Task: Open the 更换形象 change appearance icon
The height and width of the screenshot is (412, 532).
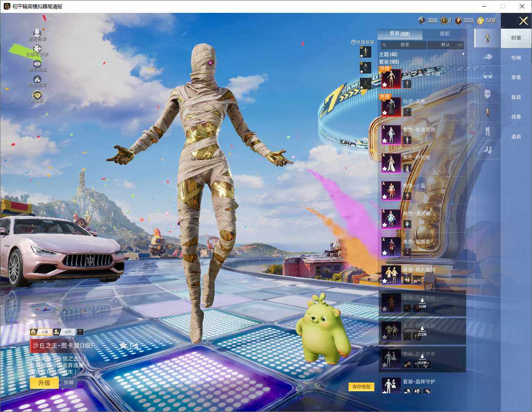Action: click(37, 32)
